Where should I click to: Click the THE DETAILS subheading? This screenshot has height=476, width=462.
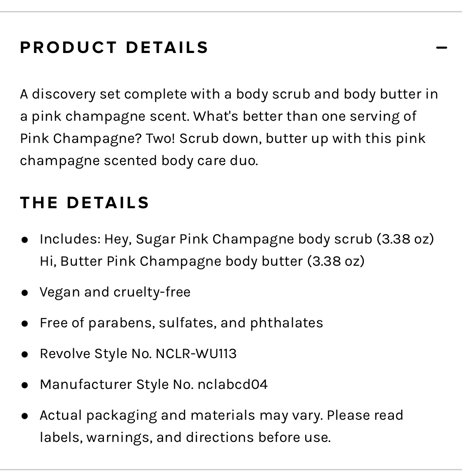point(85,203)
